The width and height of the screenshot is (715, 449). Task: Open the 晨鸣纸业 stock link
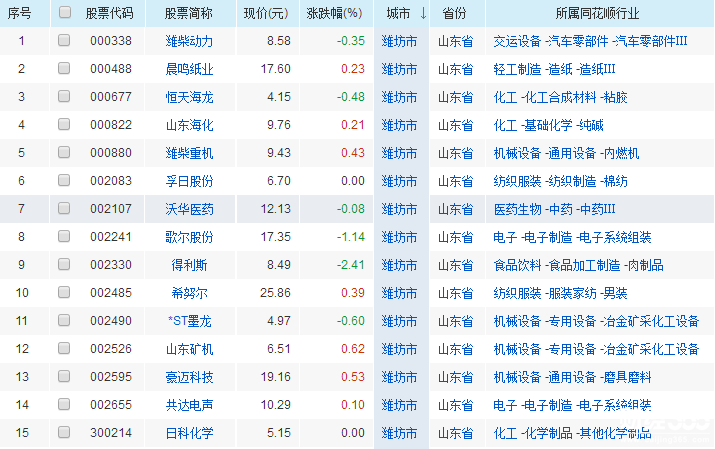pos(189,69)
